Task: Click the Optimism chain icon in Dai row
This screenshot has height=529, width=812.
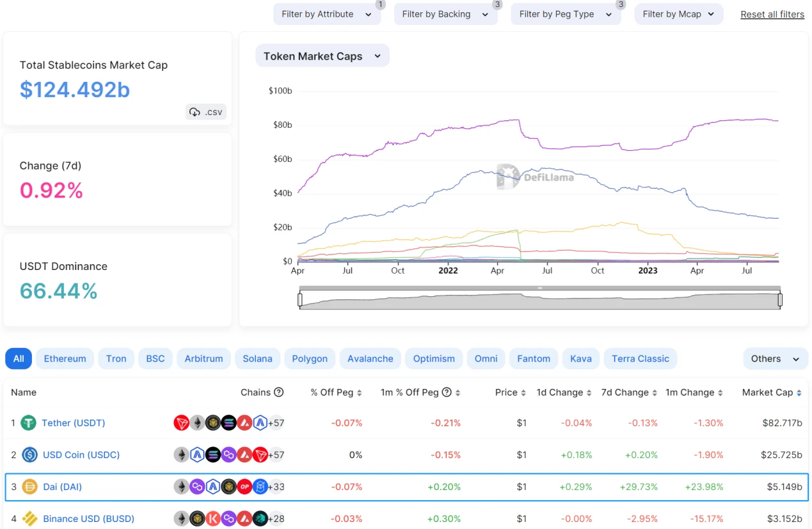Action: coord(244,487)
